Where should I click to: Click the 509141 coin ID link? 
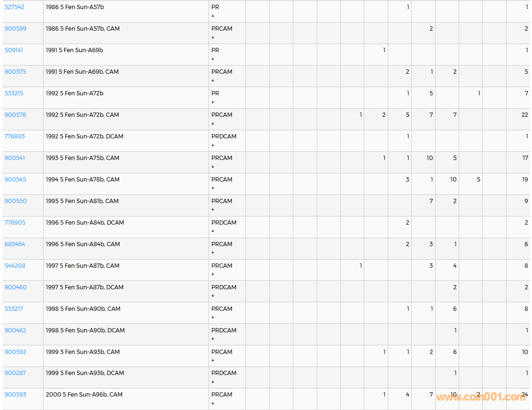pyautogui.click(x=13, y=50)
